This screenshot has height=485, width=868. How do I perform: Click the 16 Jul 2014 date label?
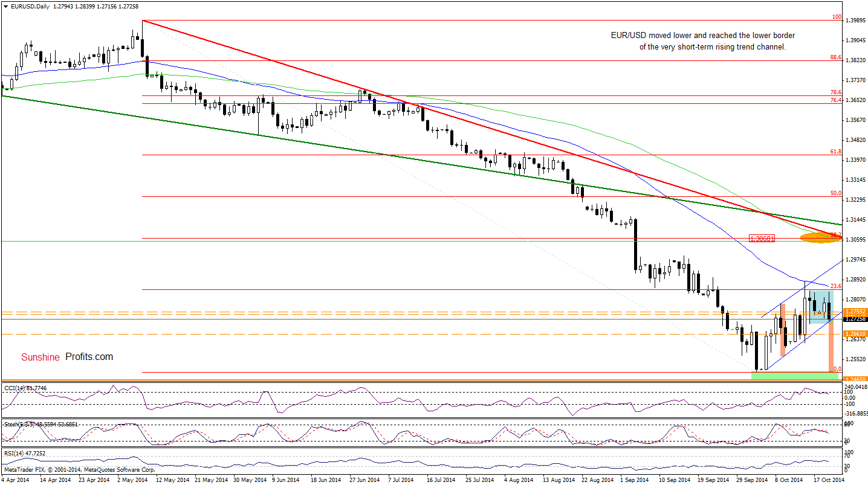pos(442,480)
